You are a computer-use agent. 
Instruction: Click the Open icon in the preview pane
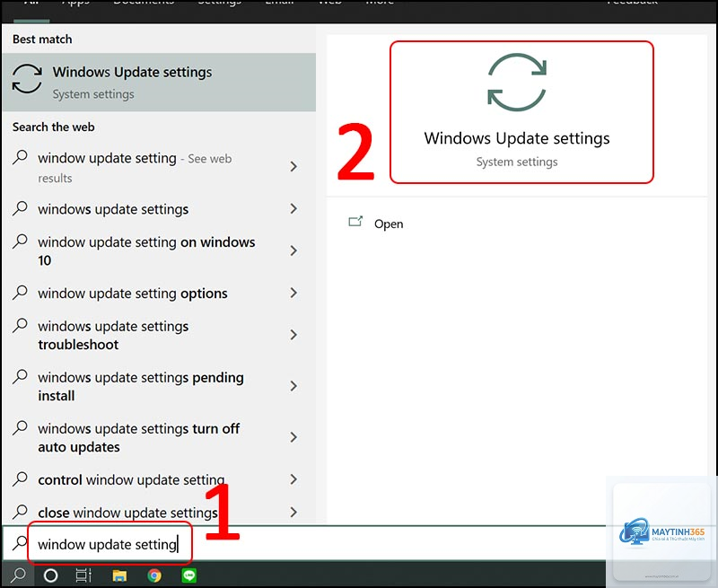pyautogui.click(x=355, y=222)
